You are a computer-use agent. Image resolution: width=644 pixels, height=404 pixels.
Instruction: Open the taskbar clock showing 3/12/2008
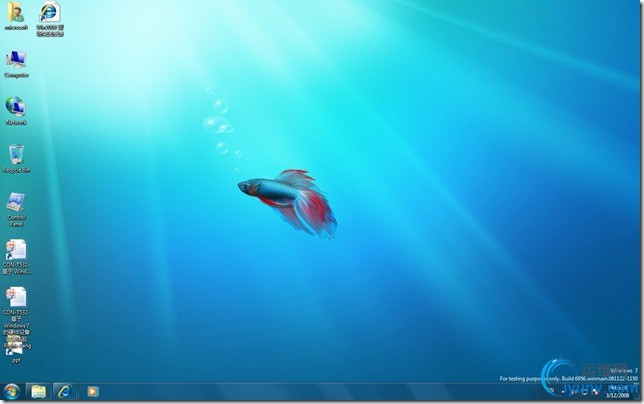[x=618, y=392]
